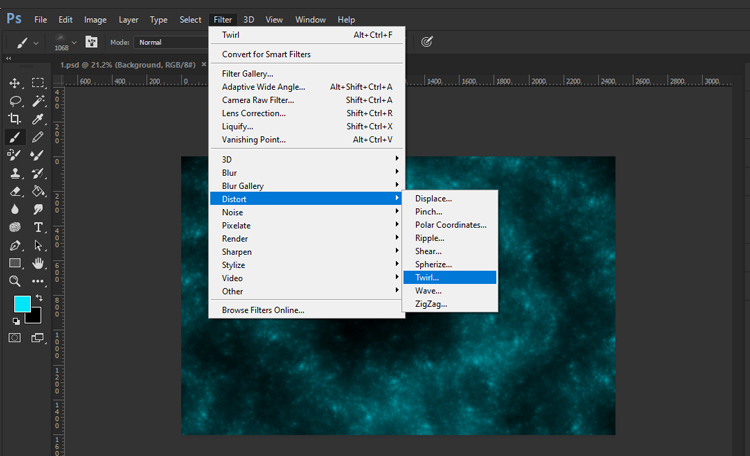Expand the Sharpen submenu
The image size is (750, 456).
pyautogui.click(x=306, y=252)
